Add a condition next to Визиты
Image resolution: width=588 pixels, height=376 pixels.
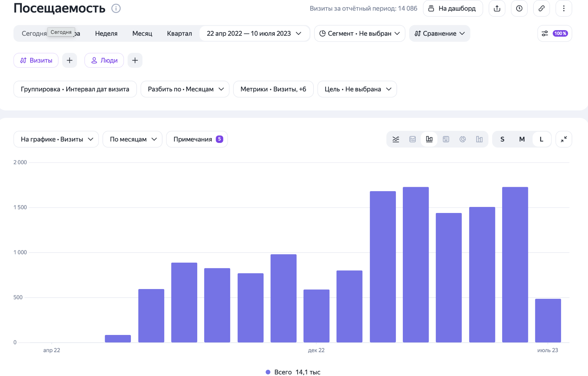coord(69,60)
